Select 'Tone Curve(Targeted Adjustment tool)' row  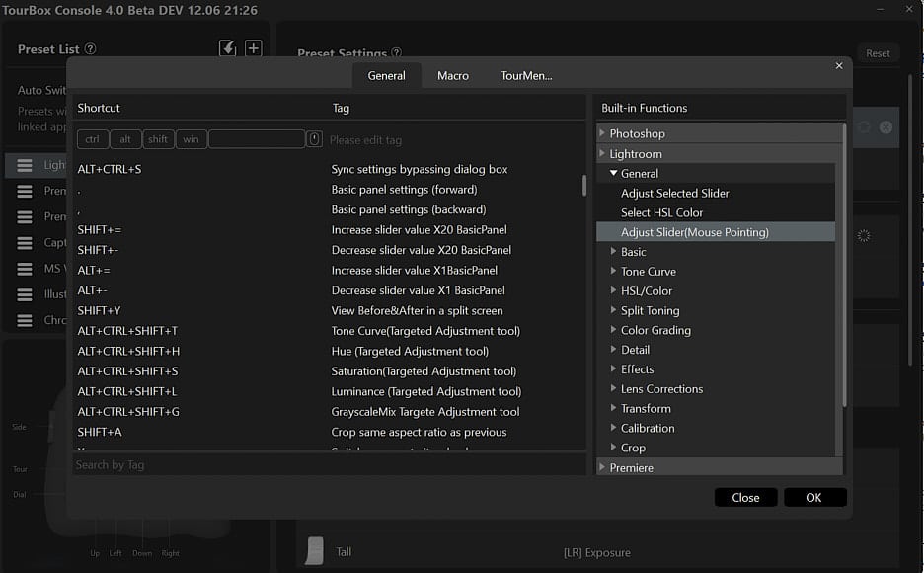(328, 331)
